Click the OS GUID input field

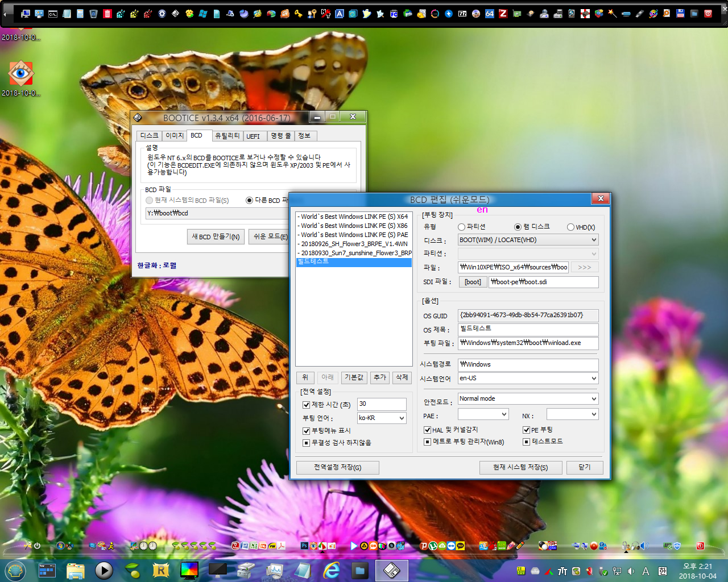528,315
